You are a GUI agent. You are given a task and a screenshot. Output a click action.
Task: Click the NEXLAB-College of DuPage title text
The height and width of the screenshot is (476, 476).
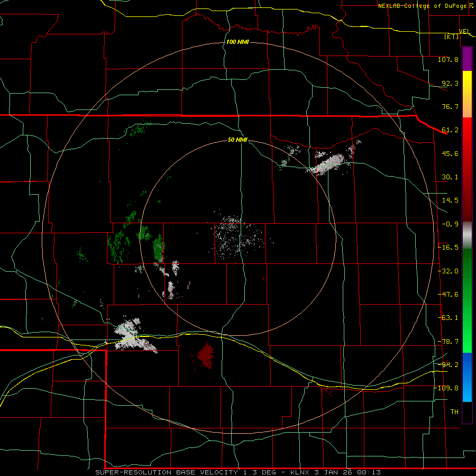(x=423, y=6)
